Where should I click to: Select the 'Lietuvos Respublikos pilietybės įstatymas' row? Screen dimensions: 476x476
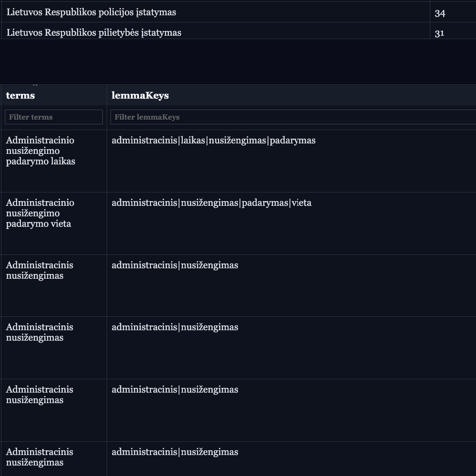coord(94,32)
